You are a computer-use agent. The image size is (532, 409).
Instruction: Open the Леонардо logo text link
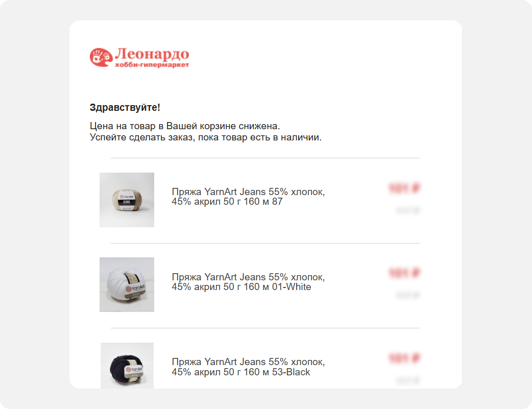[152, 54]
